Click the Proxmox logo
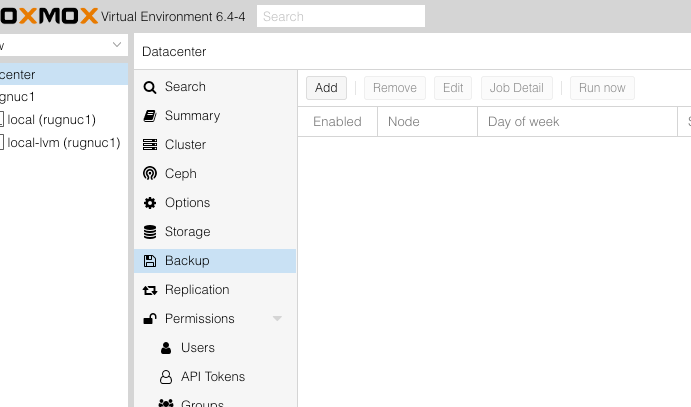This screenshot has height=407, width=691. (x=49, y=16)
